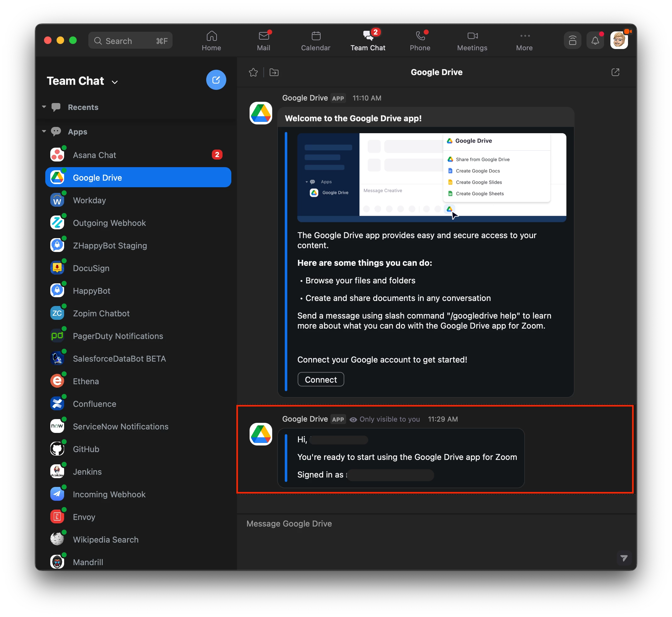Collapse the Recents section

coord(44,107)
